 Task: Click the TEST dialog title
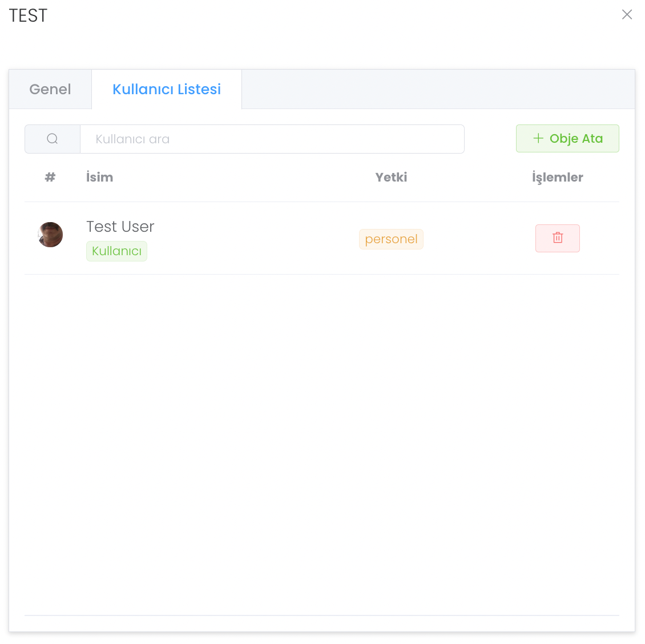tap(29, 15)
